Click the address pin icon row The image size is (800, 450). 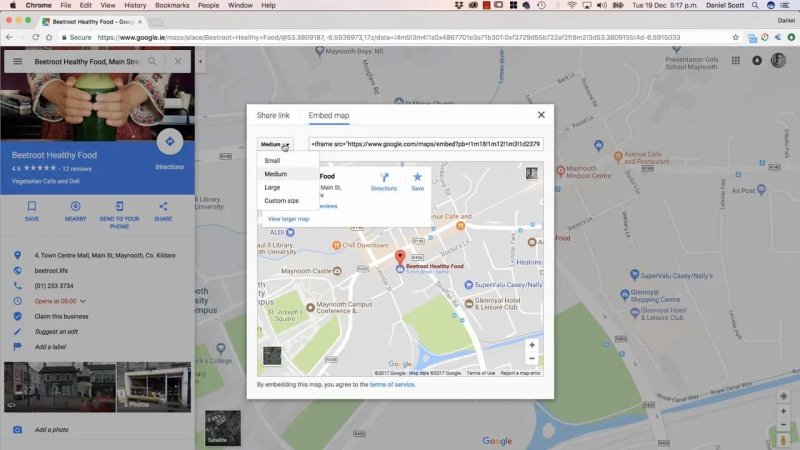pos(97,255)
